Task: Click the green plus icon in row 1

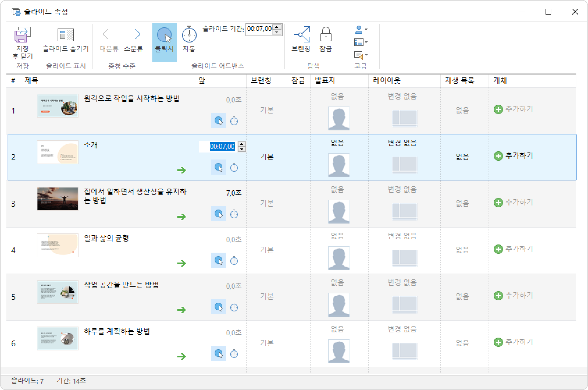Action: [498, 110]
